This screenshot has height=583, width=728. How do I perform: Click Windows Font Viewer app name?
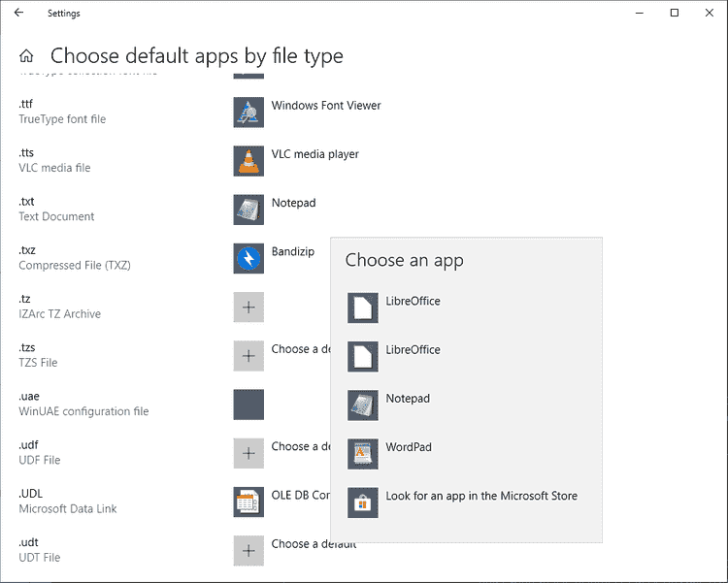pos(326,106)
